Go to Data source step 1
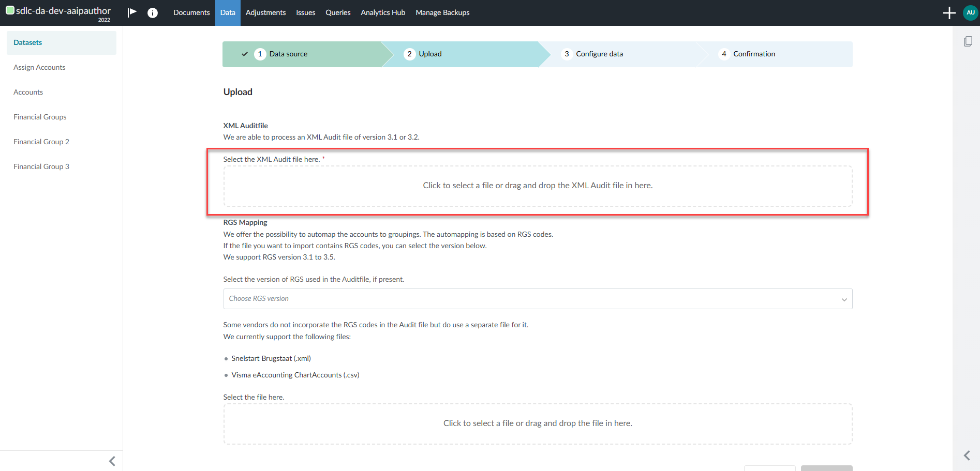Image resolution: width=980 pixels, height=471 pixels. pos(288,54)
